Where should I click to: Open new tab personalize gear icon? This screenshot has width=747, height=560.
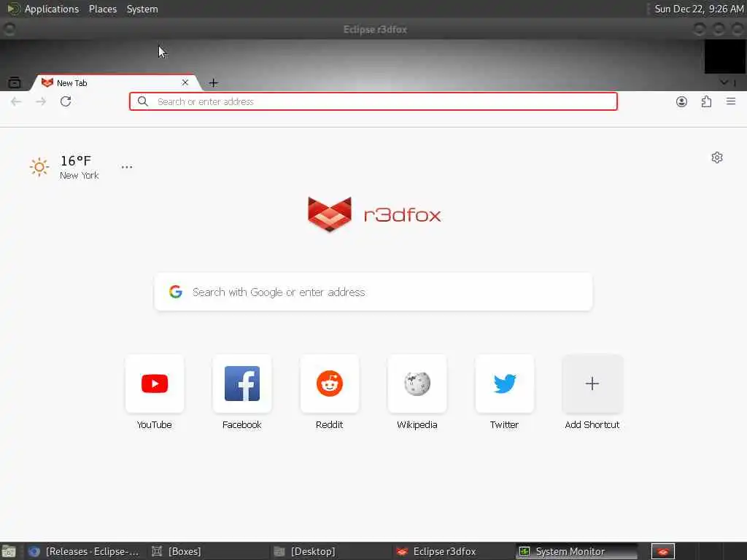[x=717, y=157]
